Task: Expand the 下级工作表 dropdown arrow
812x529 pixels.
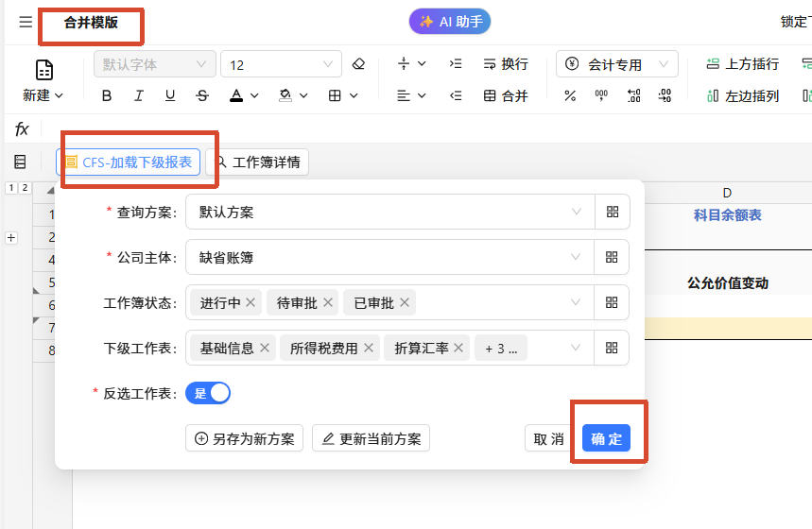Action: click(576, 348)
